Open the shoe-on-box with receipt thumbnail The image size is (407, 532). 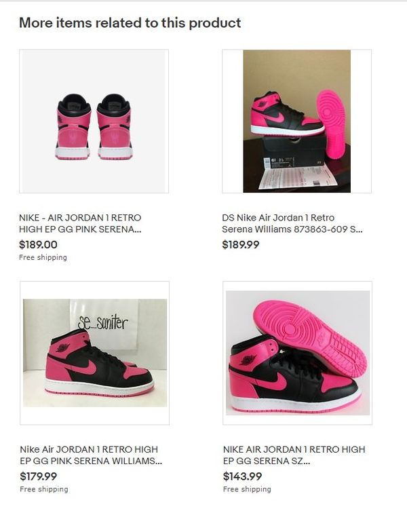click(297, 121)
